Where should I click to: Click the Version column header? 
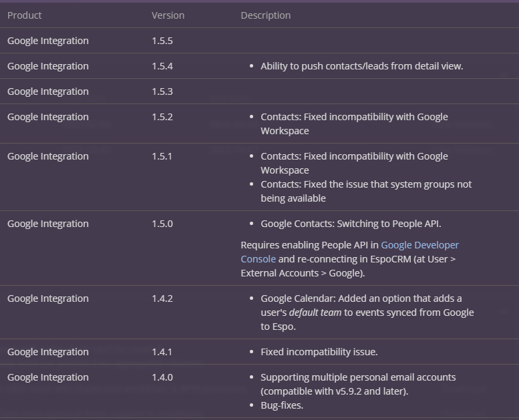pyautogui.click(x=168, y=15)
